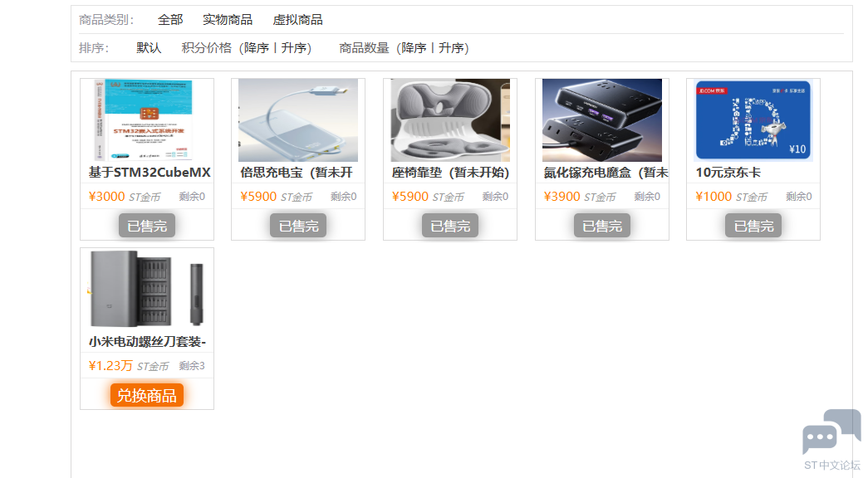The width and height of the screenshot is (868, 478).
Task: Open the STM32CubeMX book product thumbnail
Action: tap(147, 120)
